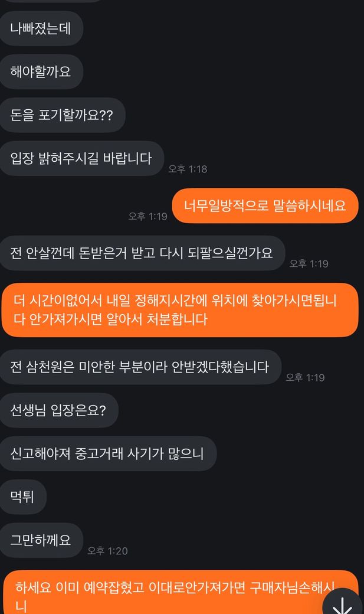Viewport: 364px width, 614px height.
Task: Select message '전 안살껀데 돈받은거 받고 다시 되팔으실껀가요'
Action: (142, 253)
